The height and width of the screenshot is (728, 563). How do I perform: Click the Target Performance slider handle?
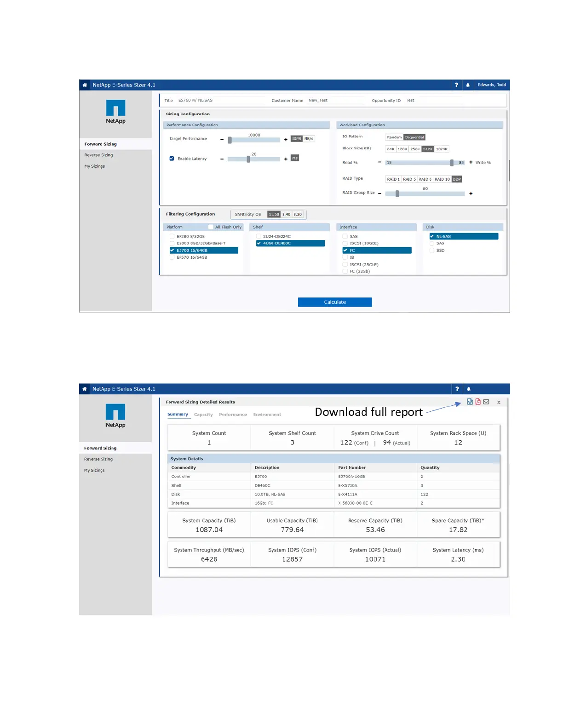pyautogui.click(x=230, y=140)
